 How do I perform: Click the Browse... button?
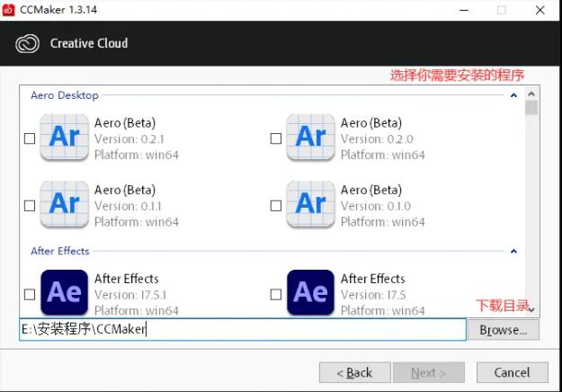coord(504,330)
